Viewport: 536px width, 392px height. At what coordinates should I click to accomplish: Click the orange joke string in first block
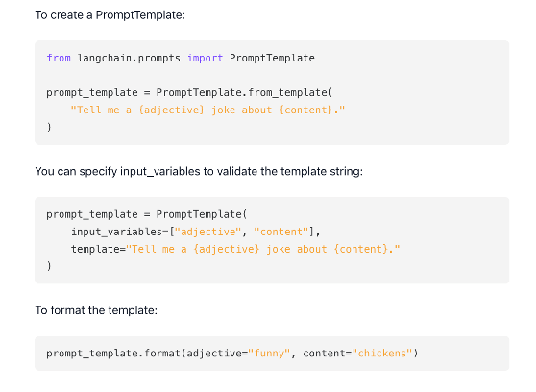(x=207, y=110)
